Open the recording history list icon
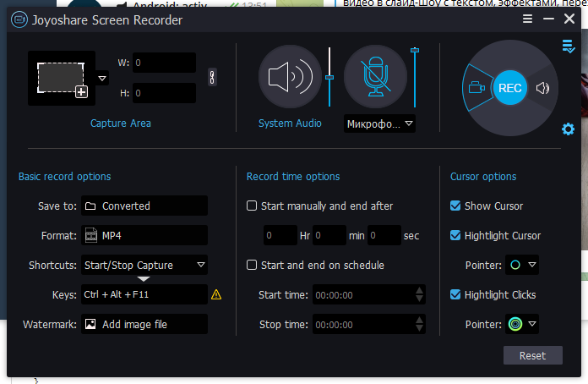Screen dimensions: 588x384 pyautogui.click(x=569, y=47)
